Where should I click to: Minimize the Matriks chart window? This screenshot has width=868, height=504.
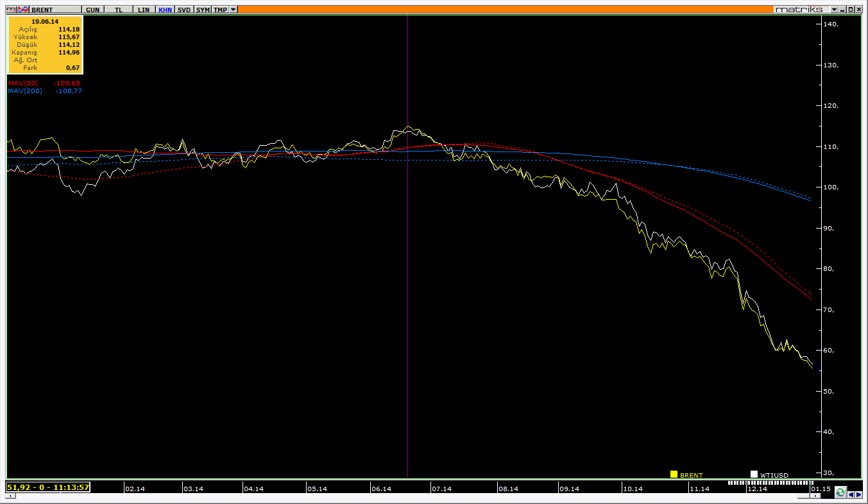click(x=842, y=10)
